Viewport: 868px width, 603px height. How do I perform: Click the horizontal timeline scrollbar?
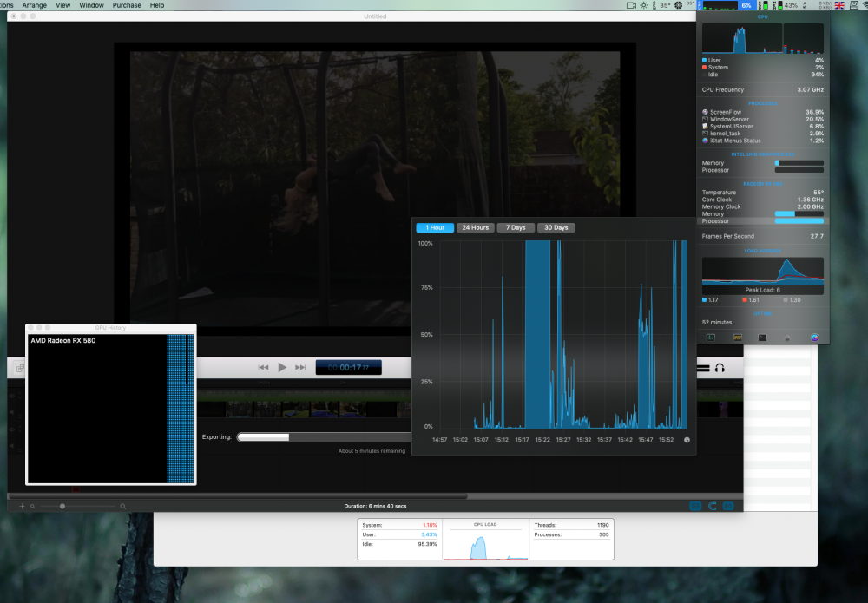tap(238, 496)
